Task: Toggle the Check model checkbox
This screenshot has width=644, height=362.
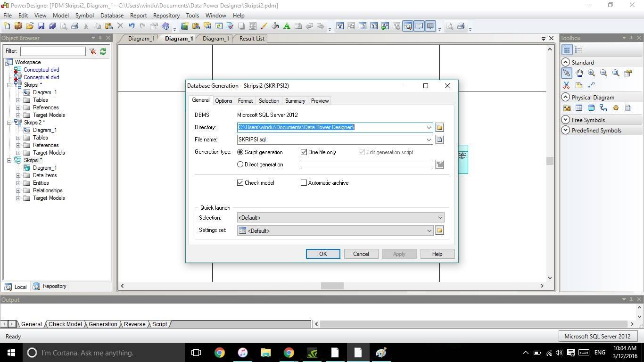Action: click(x=240, y=183)
